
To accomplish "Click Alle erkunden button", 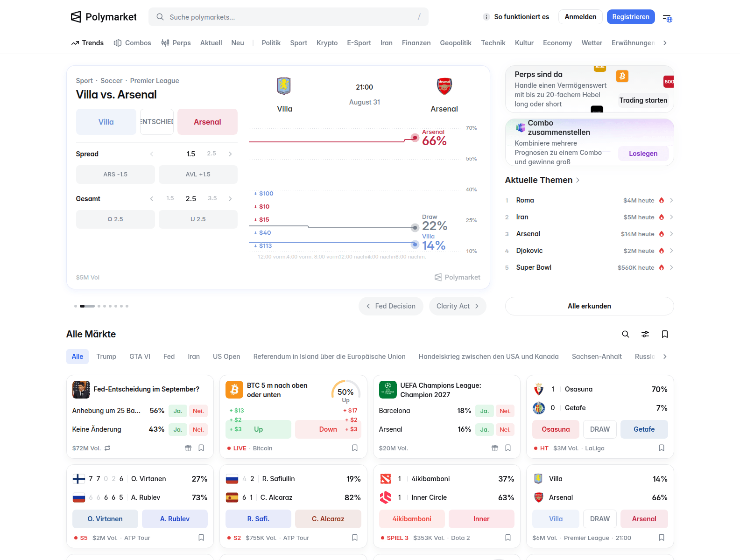I will pyautogui.click(x=589, y=306).
